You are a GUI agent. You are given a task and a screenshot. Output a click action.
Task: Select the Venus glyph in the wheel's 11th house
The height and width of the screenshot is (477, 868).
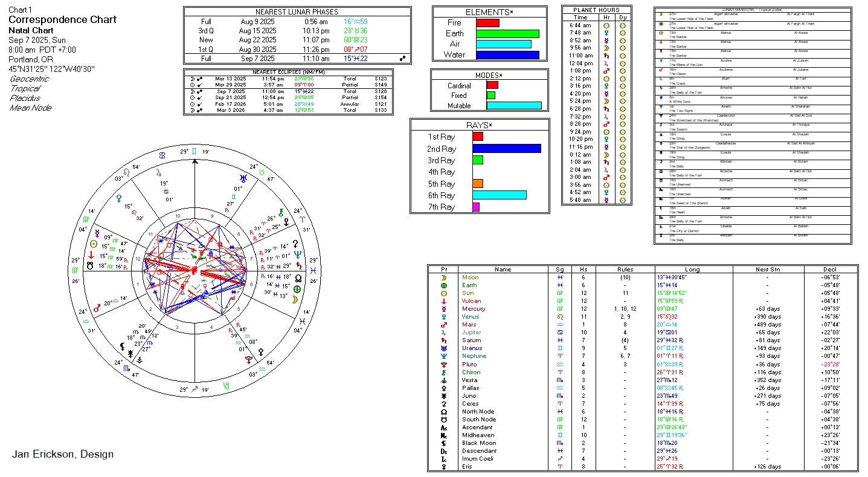coord(120,198)
